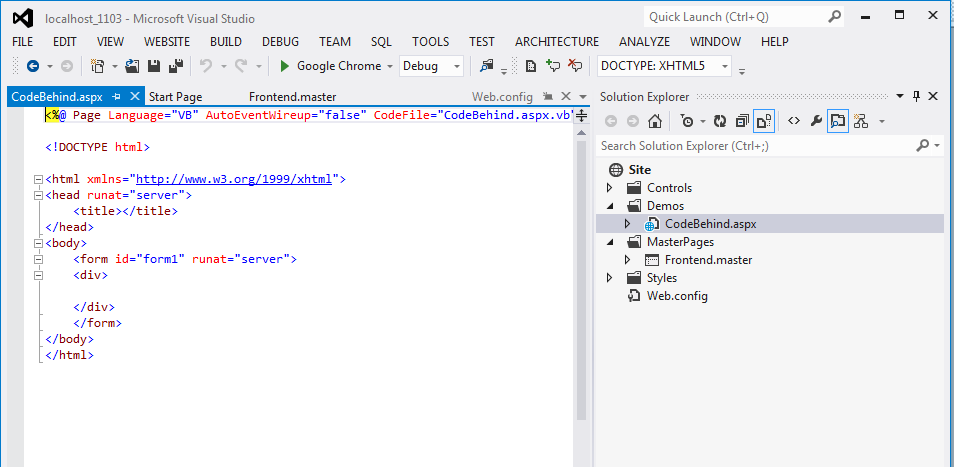Promote Web.config preview tab with pin
Image resolution: width=954 pixels, height=467 pixels.
pyautogui.click(x=548, y=96)
